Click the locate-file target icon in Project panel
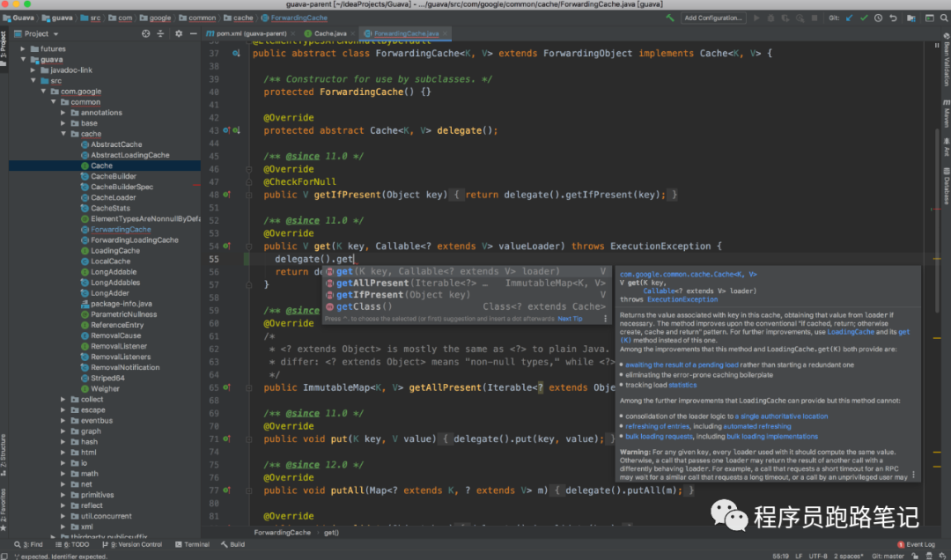The image size is (951, 560). [x=146, y=33]
